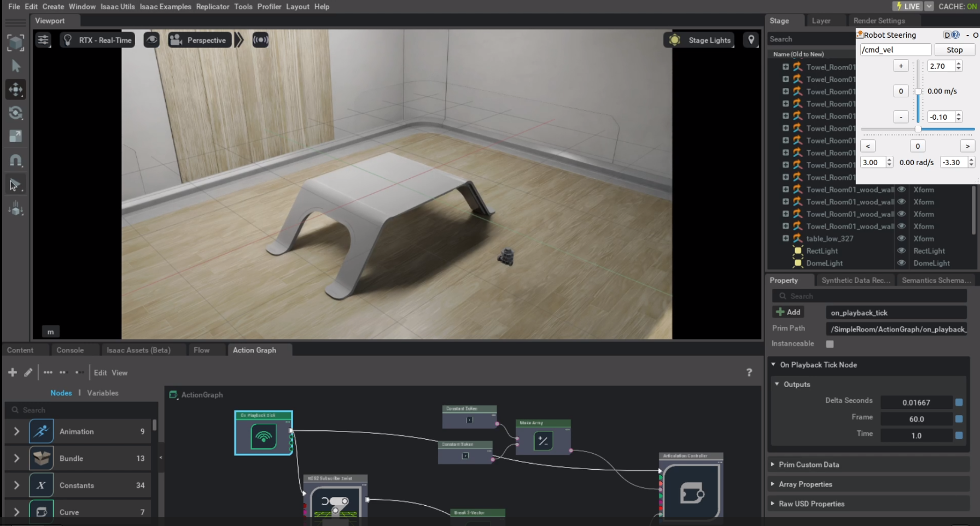The image size is (980, 526).
Task: Open the viewport settings sliders icon
Action: tap(43, 40)
